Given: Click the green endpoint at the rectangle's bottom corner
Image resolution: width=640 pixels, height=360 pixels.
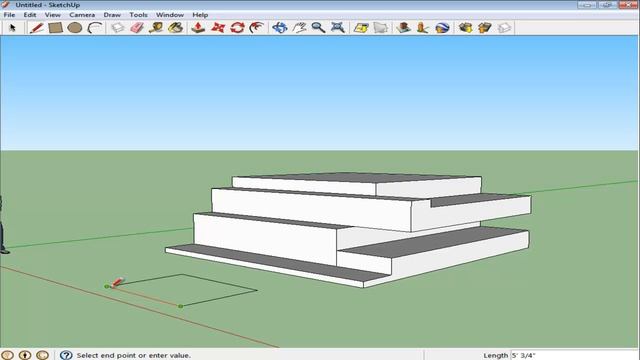Looking at the screenshot, I should click(x=180, y=306).
